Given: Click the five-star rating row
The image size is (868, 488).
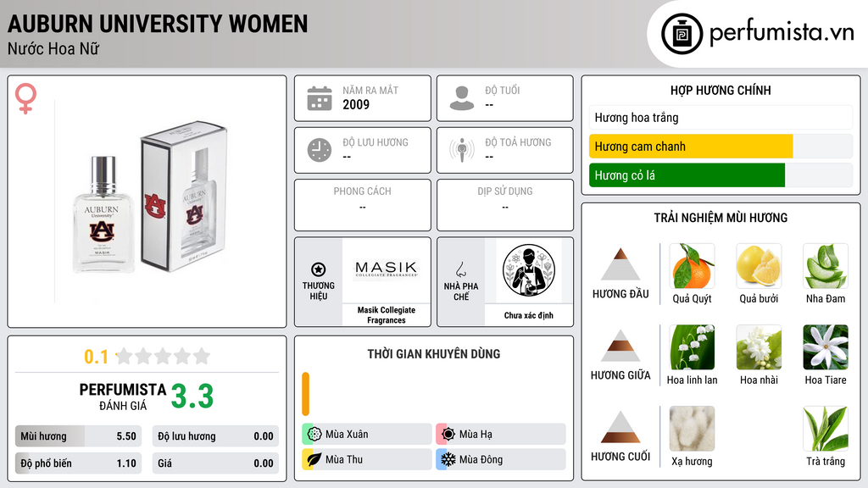Looking at the screenshot, I should click(x=164, y=357).
